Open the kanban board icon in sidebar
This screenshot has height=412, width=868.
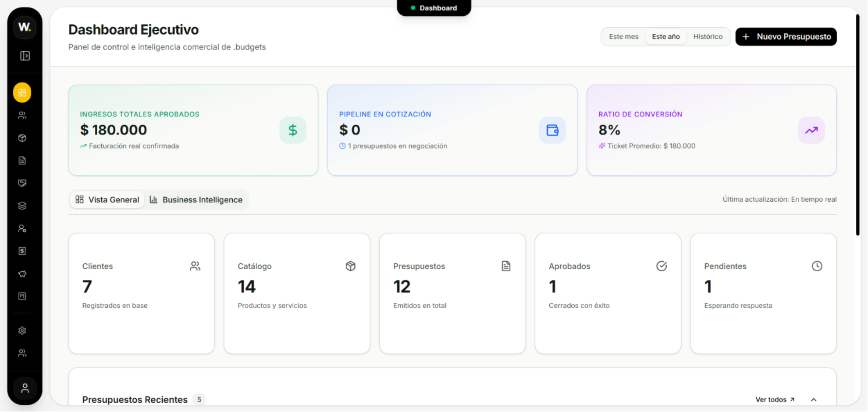click(22, 296)
